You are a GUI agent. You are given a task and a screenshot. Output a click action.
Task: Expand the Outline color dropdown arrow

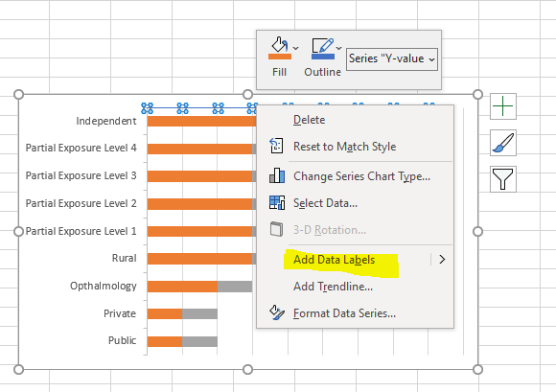point(339,48)
